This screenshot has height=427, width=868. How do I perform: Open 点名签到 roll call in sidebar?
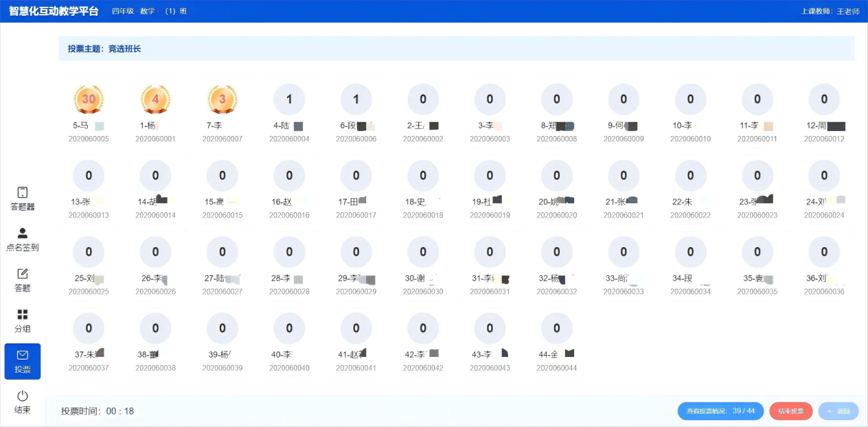(22, 234)
